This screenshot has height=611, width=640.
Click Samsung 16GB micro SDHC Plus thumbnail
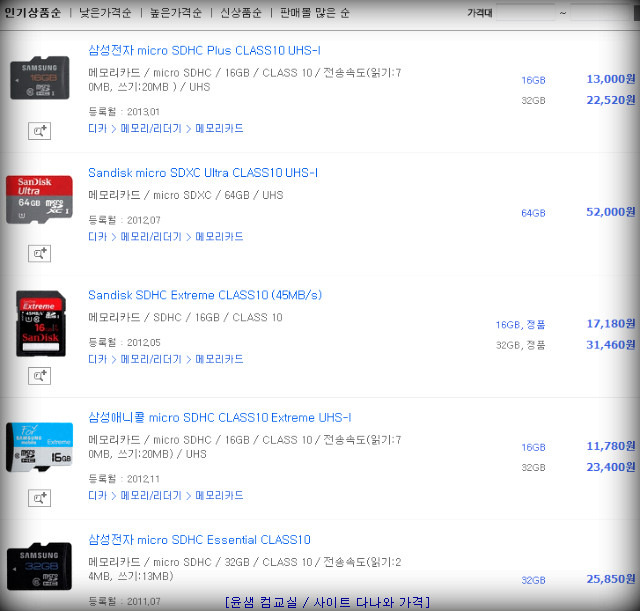40,78
